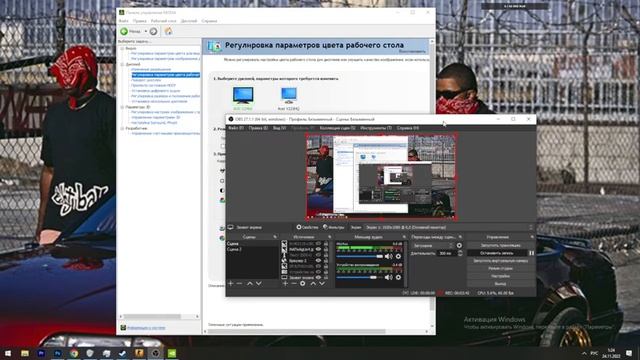Open the Вид menu in OBS

[280, 128]
